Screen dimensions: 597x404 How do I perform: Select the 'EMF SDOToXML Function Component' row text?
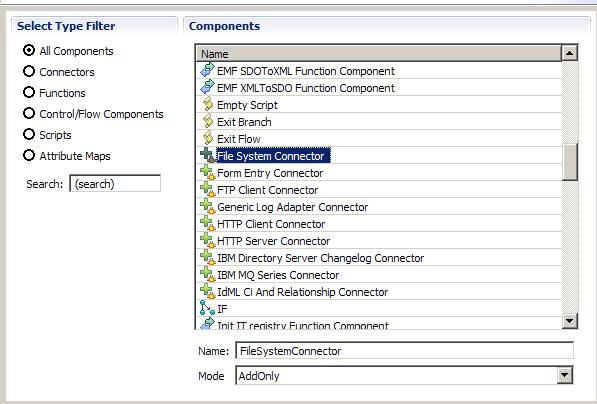coord(306,71)
